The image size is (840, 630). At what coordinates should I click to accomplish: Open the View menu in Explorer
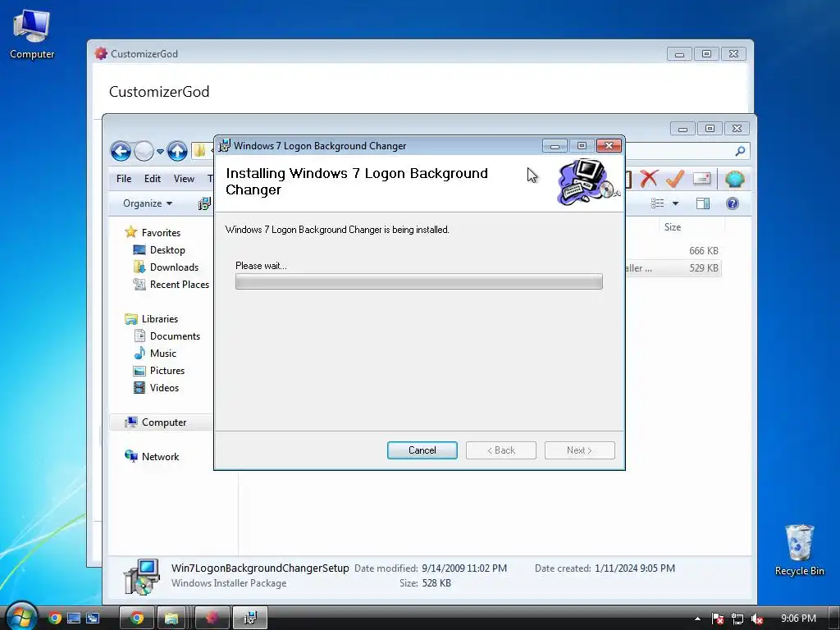coord(184,178)
